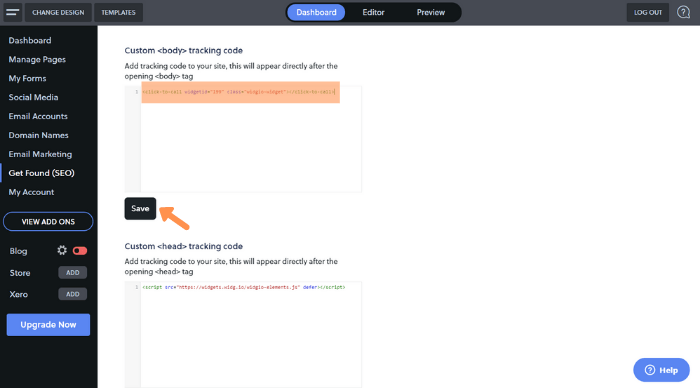This screenshot has height=388, width=700.
Task: Open Blog settings gear icon
Action: 62,250
